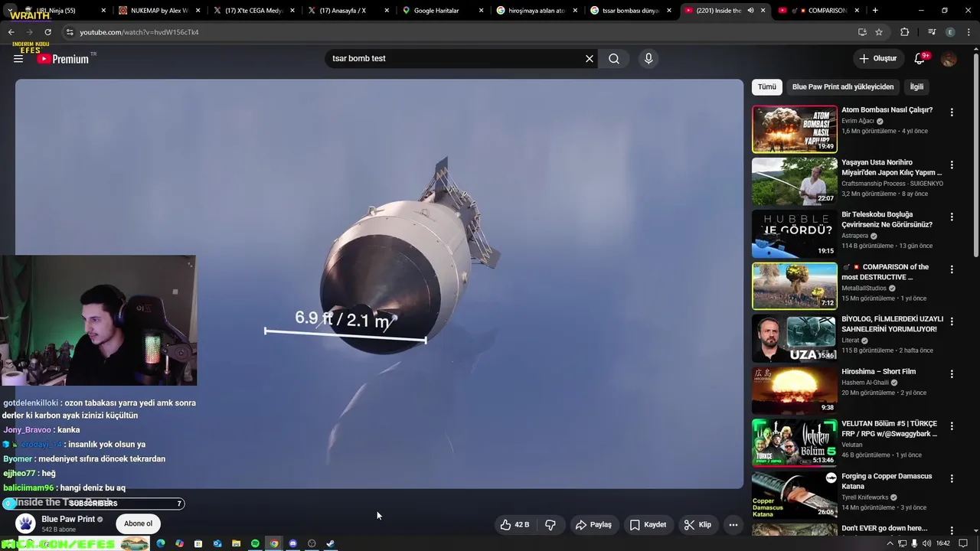Open Yaşayan Usta Norihiro katana thumbnail

[795, 181]
